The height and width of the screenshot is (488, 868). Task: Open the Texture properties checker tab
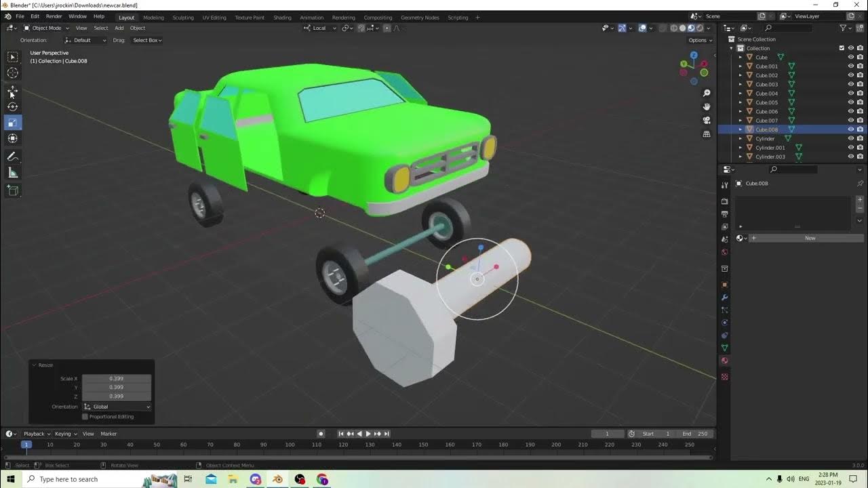pos(724,377)
